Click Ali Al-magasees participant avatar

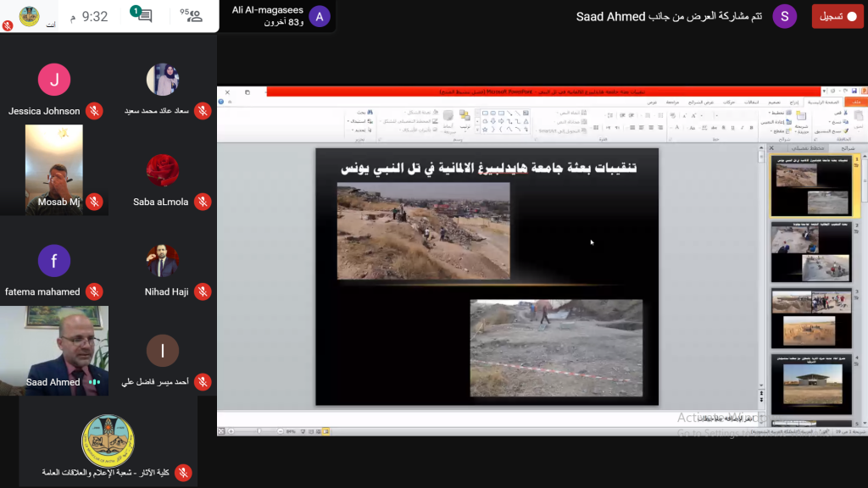320,16
